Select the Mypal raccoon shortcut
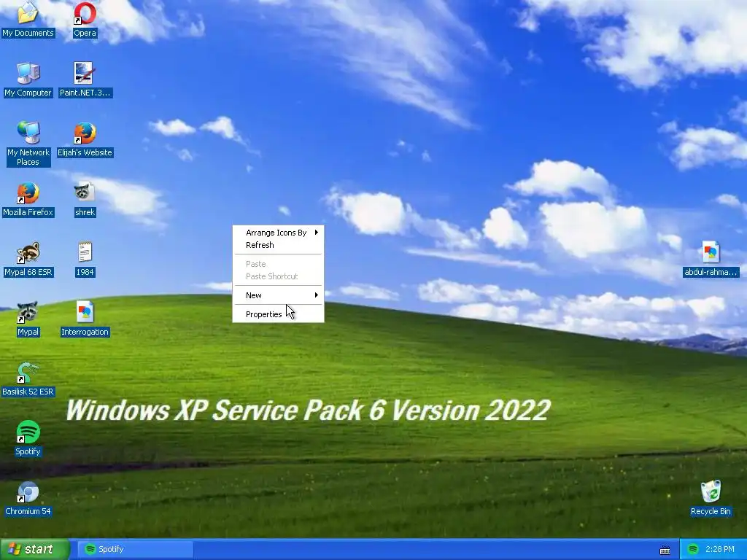This screenshot has width=747, height=560. (x=28, y=319)
